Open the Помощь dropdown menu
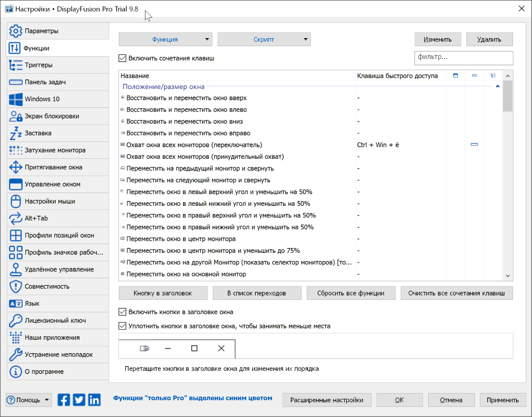 coord(29,400)
